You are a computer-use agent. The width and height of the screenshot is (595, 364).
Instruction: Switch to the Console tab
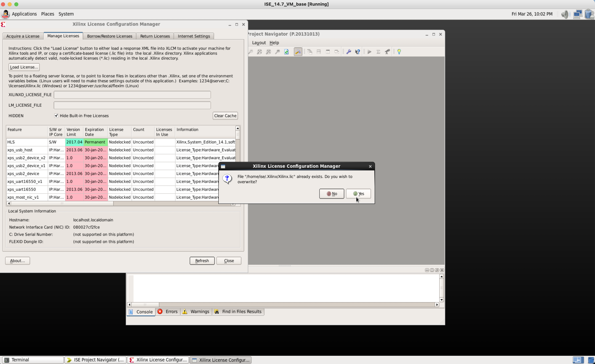(141, 312)
